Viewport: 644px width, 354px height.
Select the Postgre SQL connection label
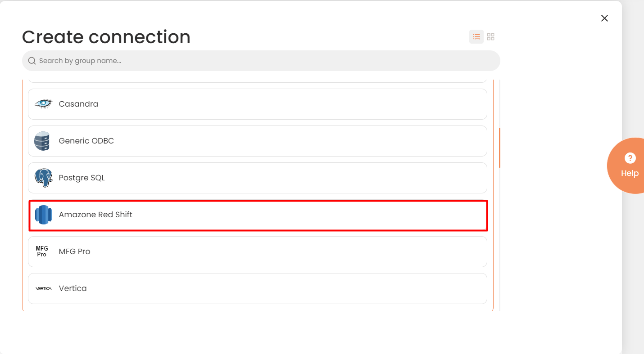[x=82, y=178]
